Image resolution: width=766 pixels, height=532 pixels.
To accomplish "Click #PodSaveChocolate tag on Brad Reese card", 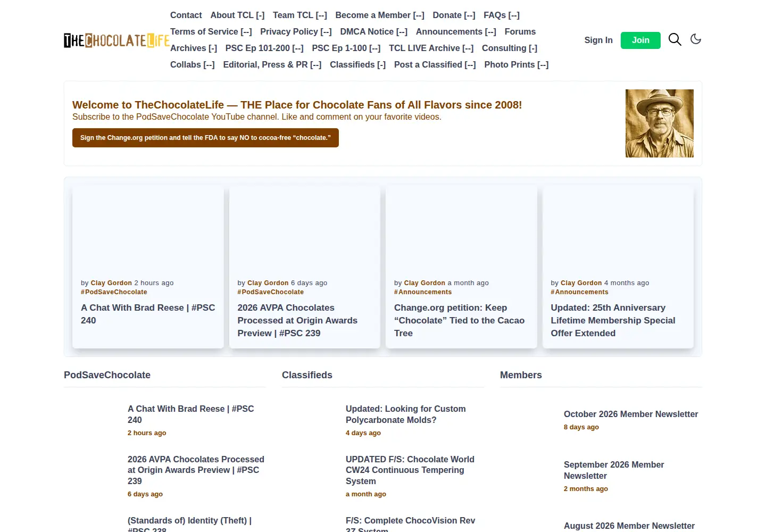I will pyautogui.click(x=114, y=292).
